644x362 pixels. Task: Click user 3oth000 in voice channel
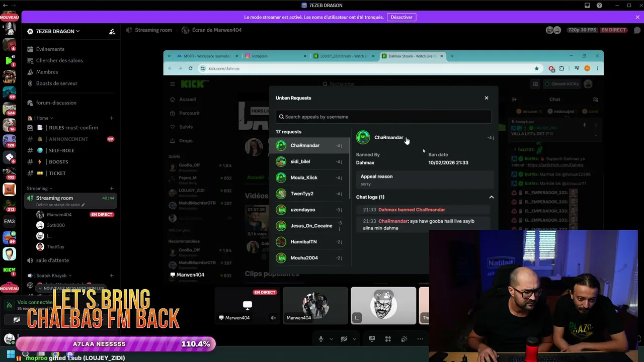[55, 225]
